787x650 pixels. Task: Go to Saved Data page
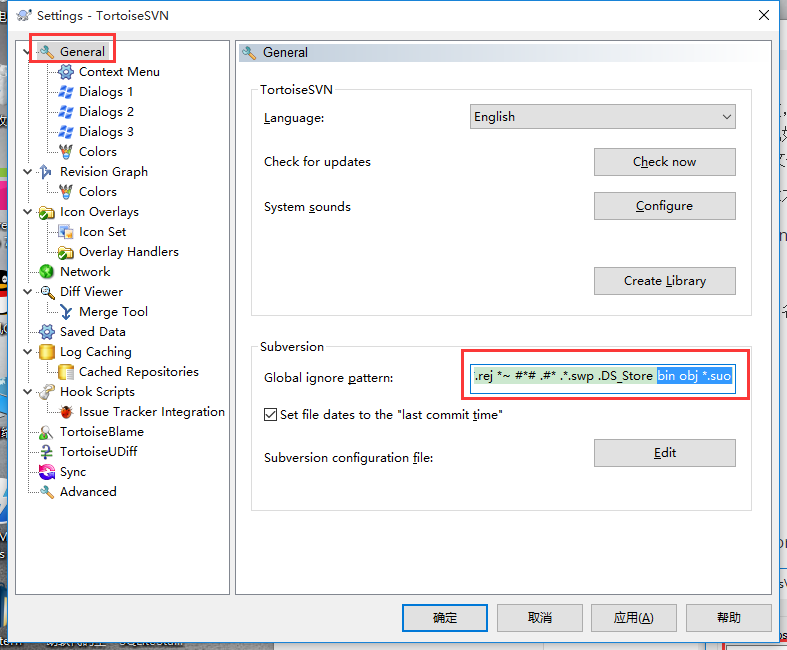point(93,332)
